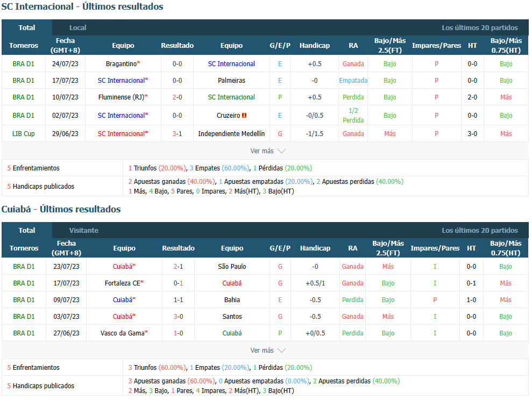Switch to Visitante tab in Cuiabá table
The height and width of the screenshot is (400, 532).
pyautogui.click(x=84, y=231)
